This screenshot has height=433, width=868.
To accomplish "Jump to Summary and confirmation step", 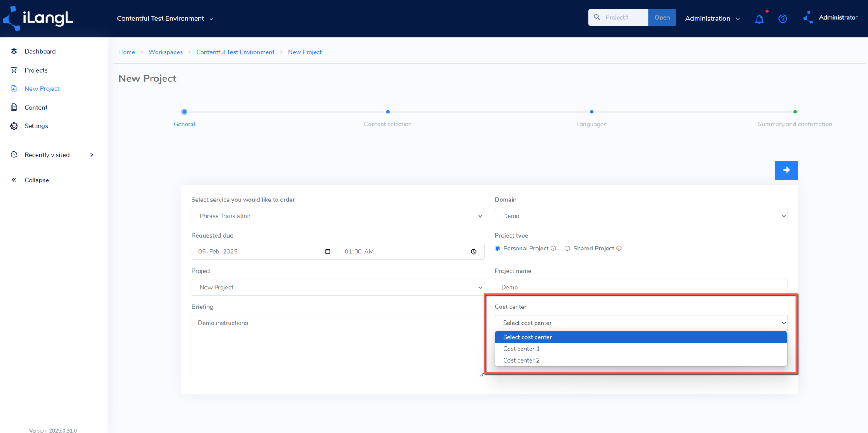I will (795, 124).
